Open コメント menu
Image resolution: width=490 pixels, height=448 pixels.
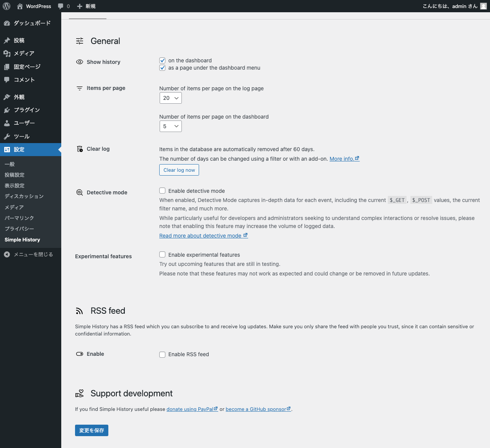pos(31,80)
